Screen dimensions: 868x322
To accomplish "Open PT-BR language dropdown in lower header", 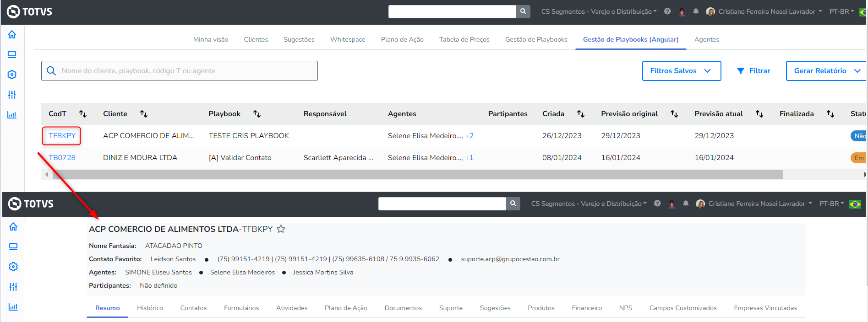I will pyautogui.click(x=831, y=204).
